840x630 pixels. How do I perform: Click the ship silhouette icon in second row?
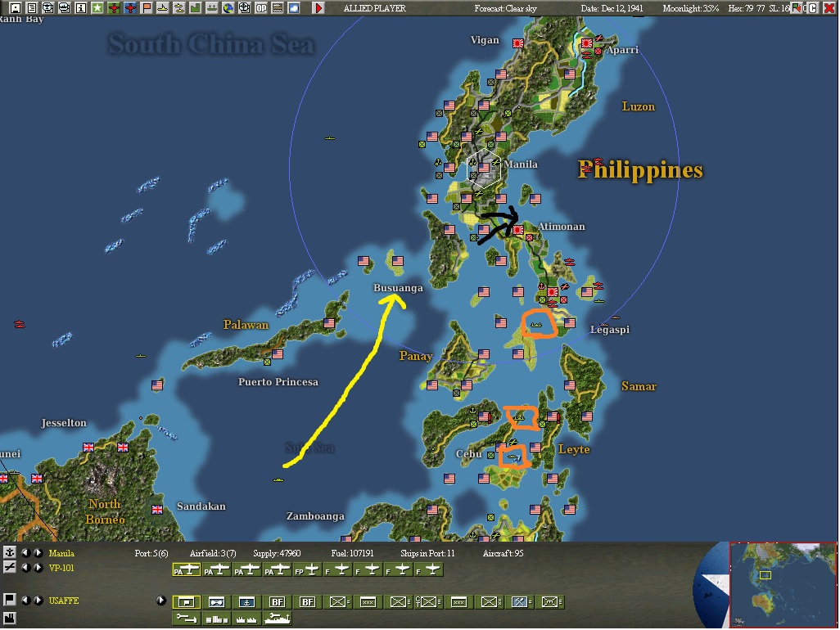point(278,619)
